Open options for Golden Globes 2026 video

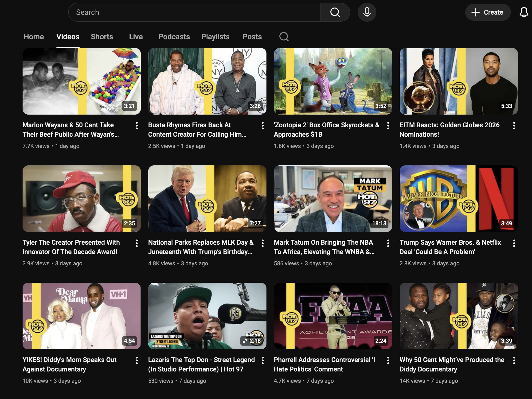coord(514,125)
